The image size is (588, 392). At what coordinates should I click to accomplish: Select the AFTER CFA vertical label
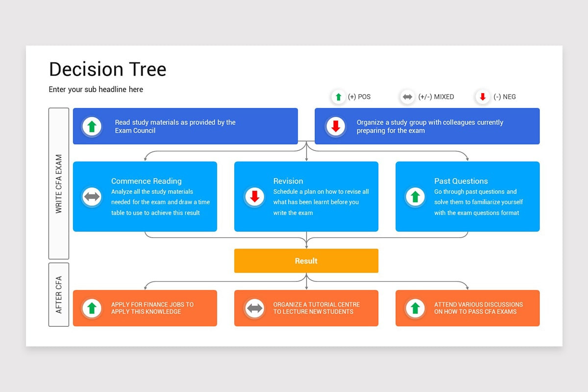59,294
